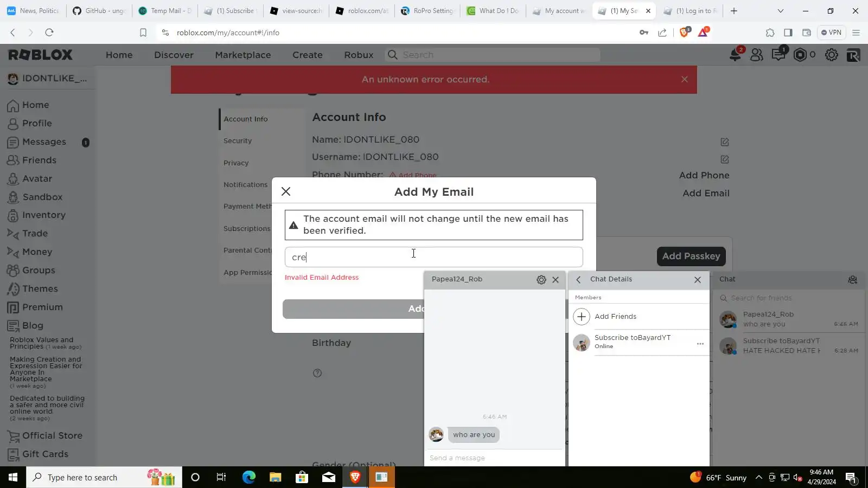
Task: Open browser extensions puzzle icon
Action: click(x=770, y=33)
